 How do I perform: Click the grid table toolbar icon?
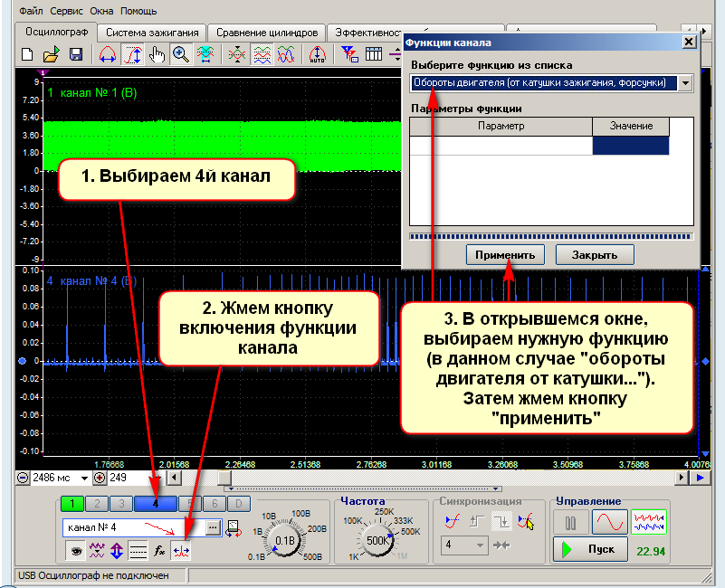click(x=374, y=54)
